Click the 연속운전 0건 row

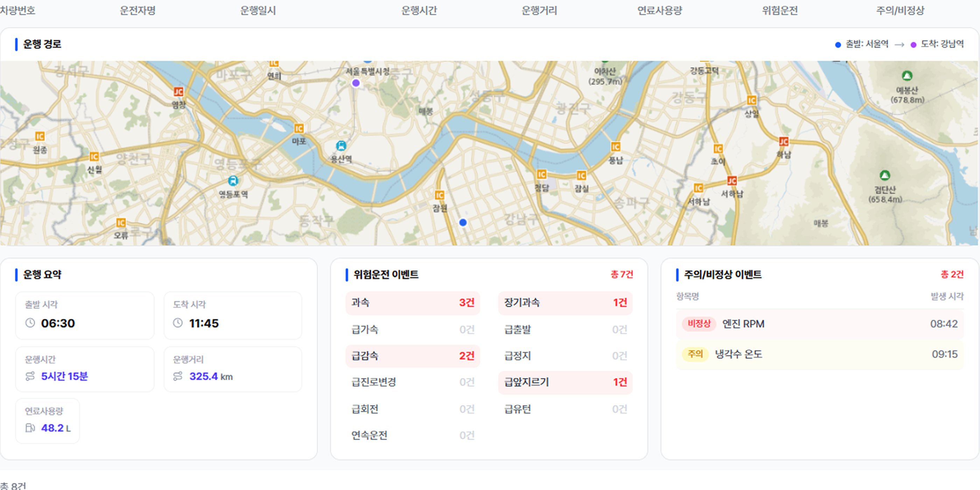coord(413,435)
